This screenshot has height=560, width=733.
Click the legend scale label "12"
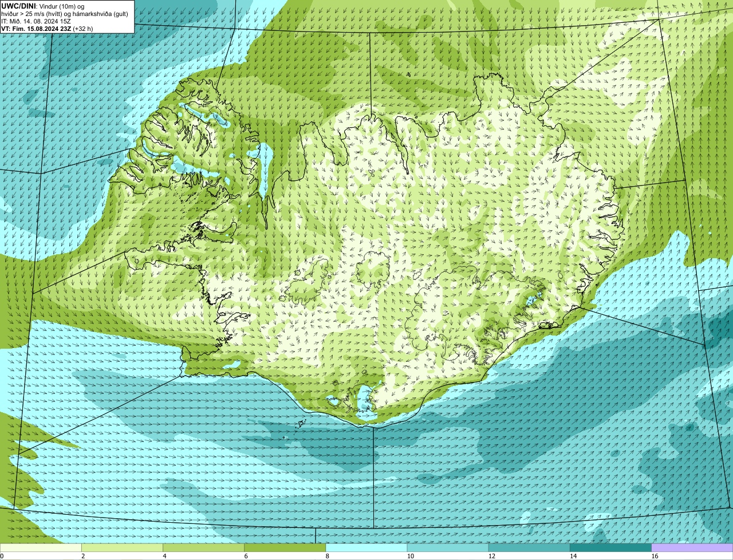click(491, 556)
